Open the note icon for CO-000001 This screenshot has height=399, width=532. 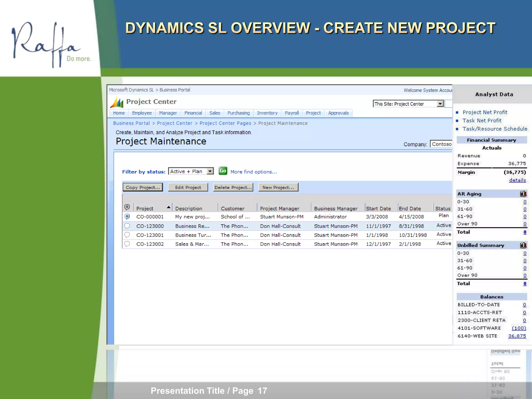click(127, 217)
